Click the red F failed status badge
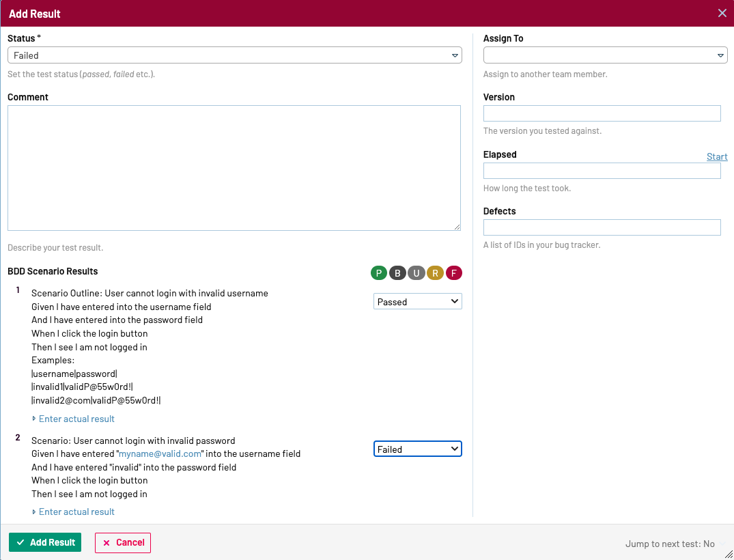Image resolution: width=734 pixels, height=560 pixels. pyautogui.click(x=454, y=273)
